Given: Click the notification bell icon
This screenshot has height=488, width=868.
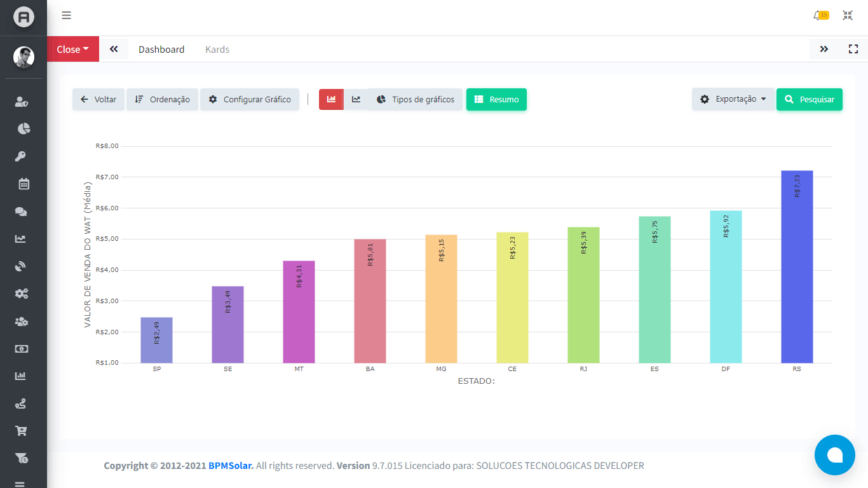Looking at the screenshot, I should [x=818, y=16].
